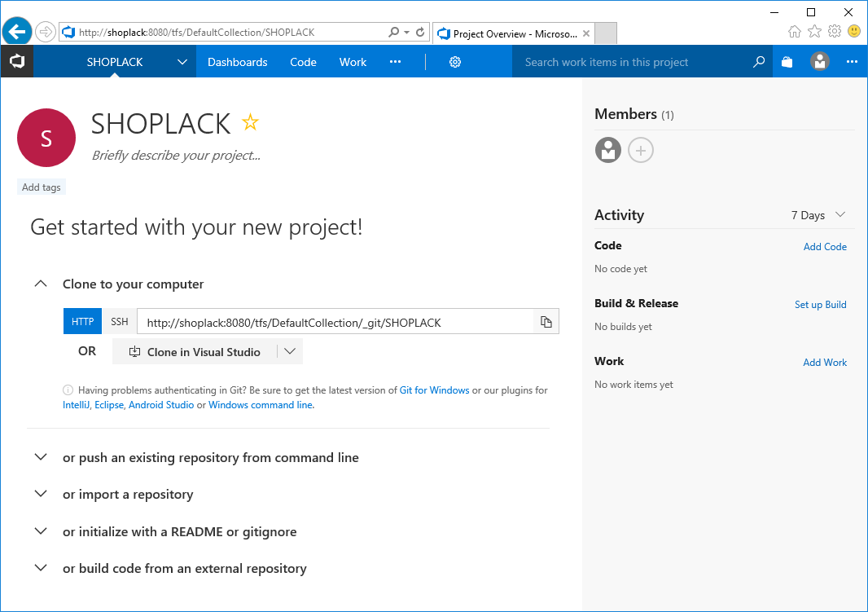Copy the clone URL to clipboard
This screenshot has height=612, width=868.
[x=546, y=322]
